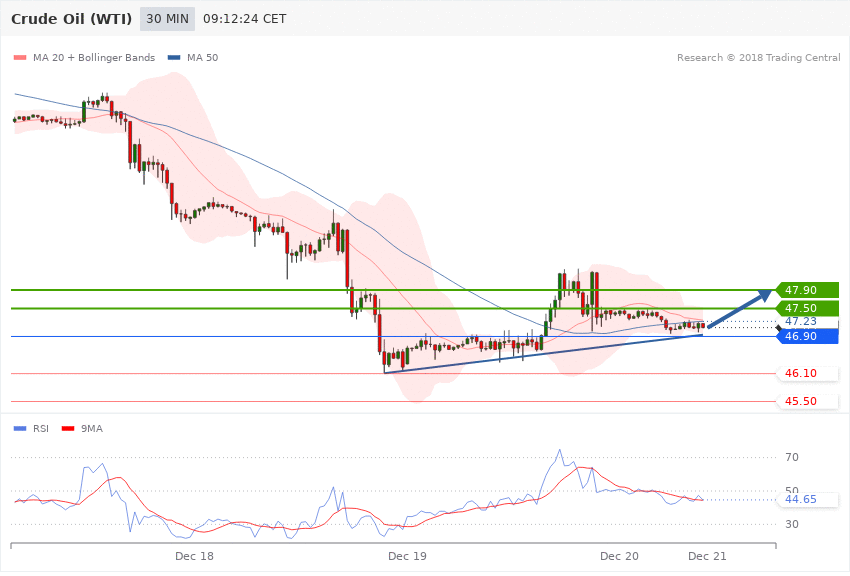Click the MA 50 legend color swatch
The width and height of the screenshot is (850, 576).
point(174,57)
